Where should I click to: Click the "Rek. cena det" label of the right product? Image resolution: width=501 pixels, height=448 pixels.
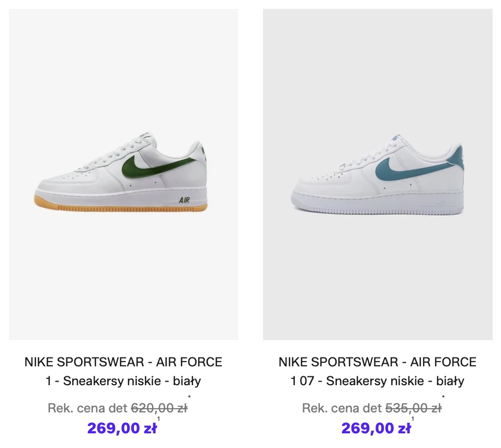point(341,408)
